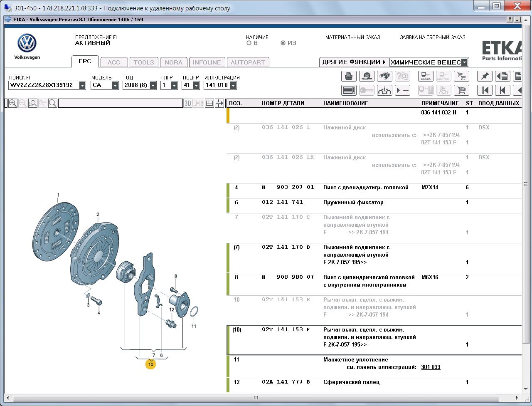
Task: Open the ПОДГР dropdown showing 41
Action: pos(196,85)
